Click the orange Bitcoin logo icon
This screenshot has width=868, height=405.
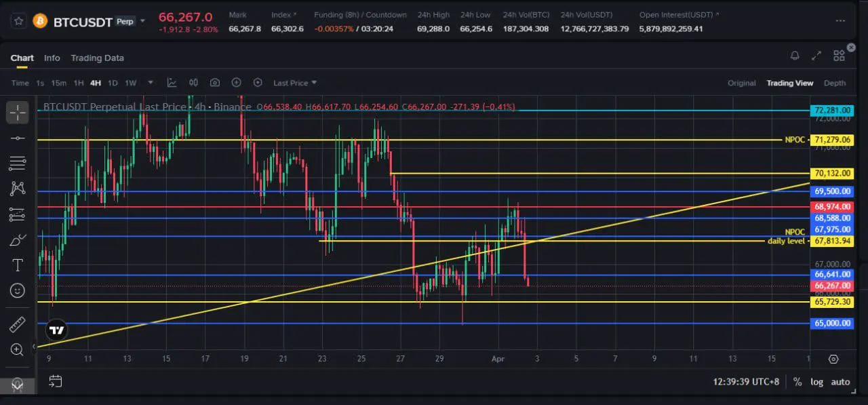[40, 21]
